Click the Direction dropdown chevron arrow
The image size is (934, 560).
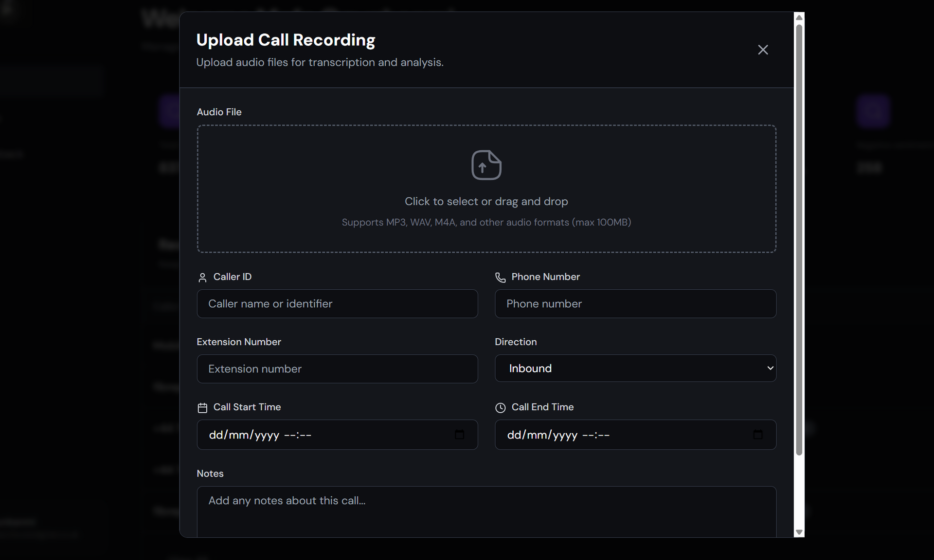[770, 368]
